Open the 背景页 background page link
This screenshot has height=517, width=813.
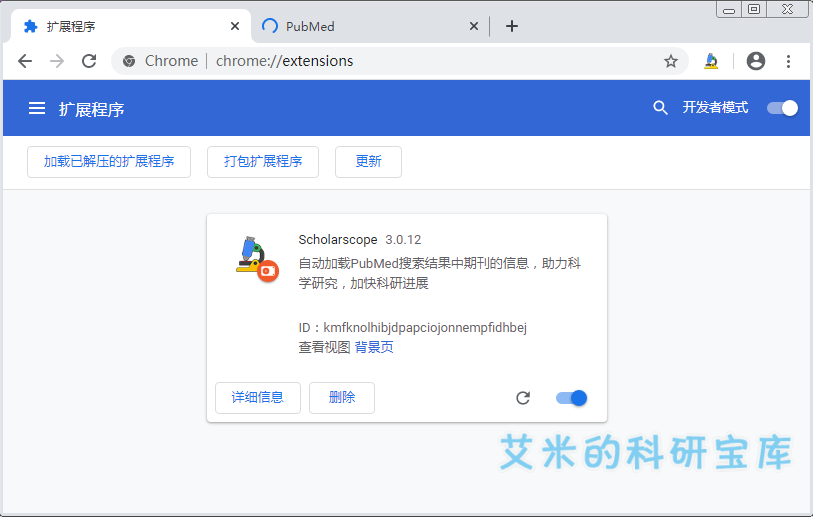(x=374, y=347)
